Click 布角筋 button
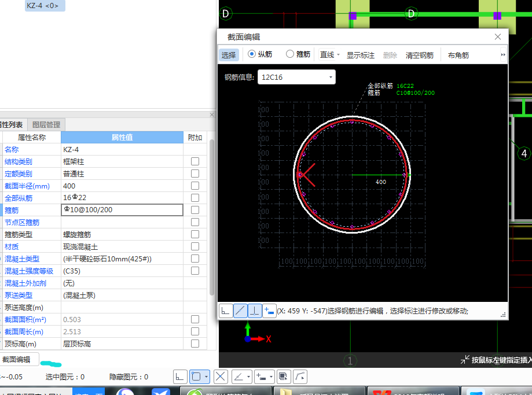This screenshot has height=395, width=532. (458, 56)
